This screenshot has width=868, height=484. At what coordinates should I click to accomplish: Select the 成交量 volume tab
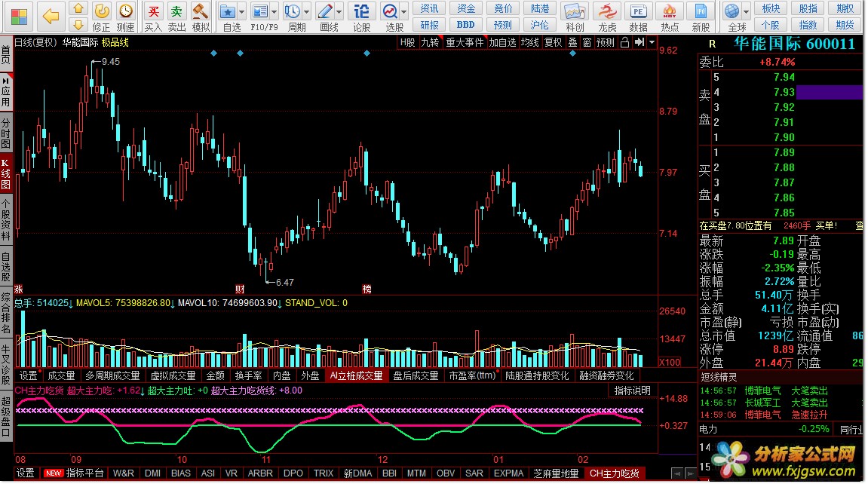click(61, 375)
